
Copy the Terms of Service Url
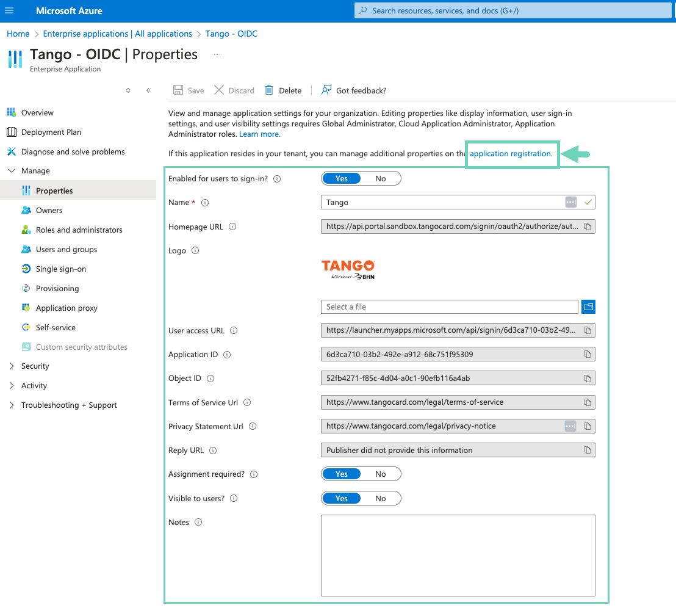(587, 402)
